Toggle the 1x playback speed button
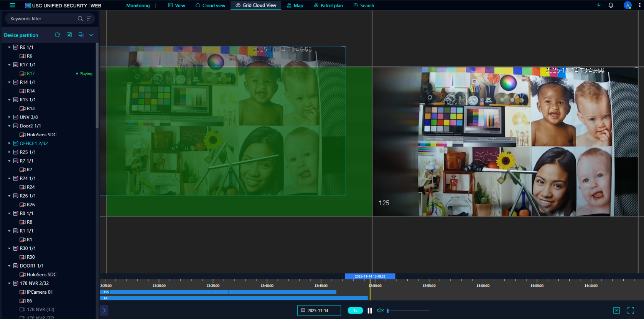The image size is (644, 319). [355, 311]
